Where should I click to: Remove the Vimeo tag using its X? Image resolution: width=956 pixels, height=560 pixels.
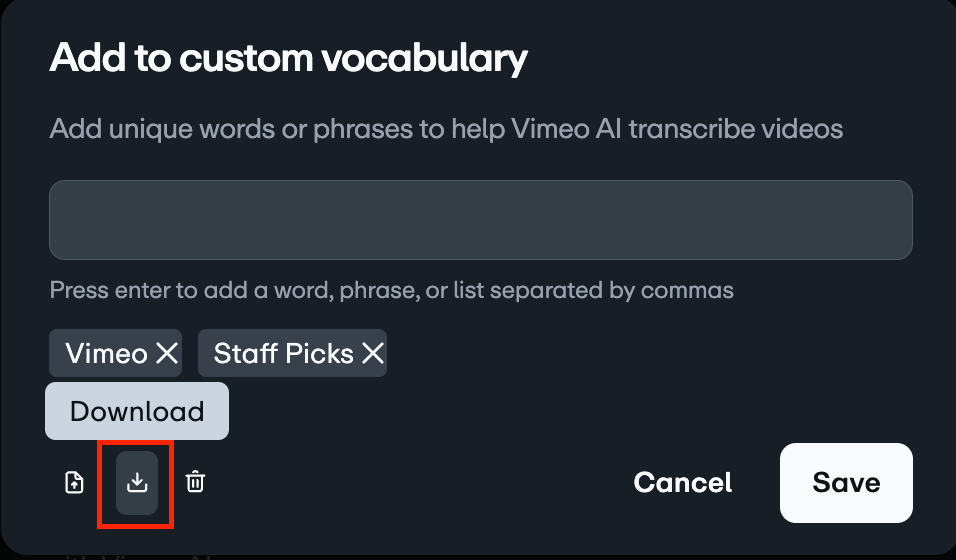(167, 353)
